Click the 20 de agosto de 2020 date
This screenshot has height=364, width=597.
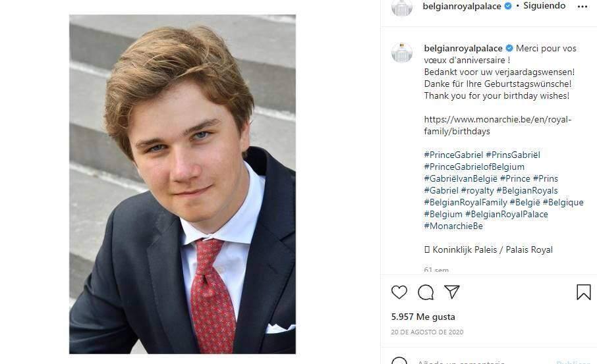pyautogui.click(x=427, y=332)
